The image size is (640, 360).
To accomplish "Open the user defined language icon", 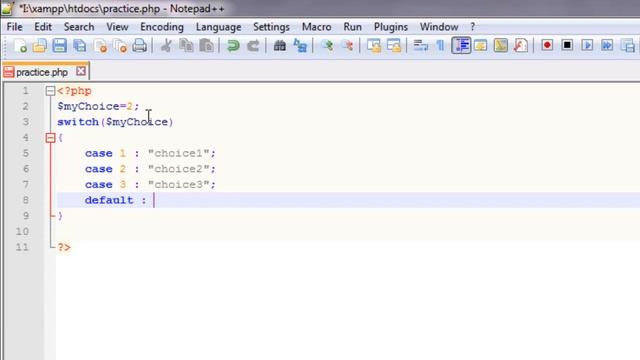I will (481, 46).
